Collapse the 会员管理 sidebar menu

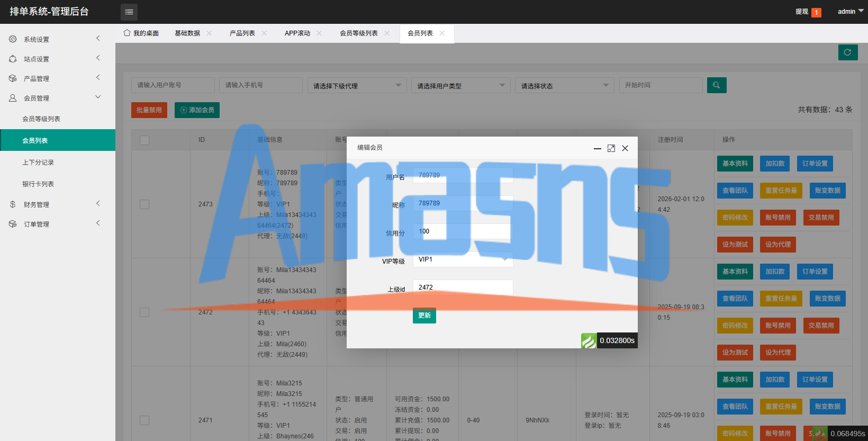pos(58,98)
